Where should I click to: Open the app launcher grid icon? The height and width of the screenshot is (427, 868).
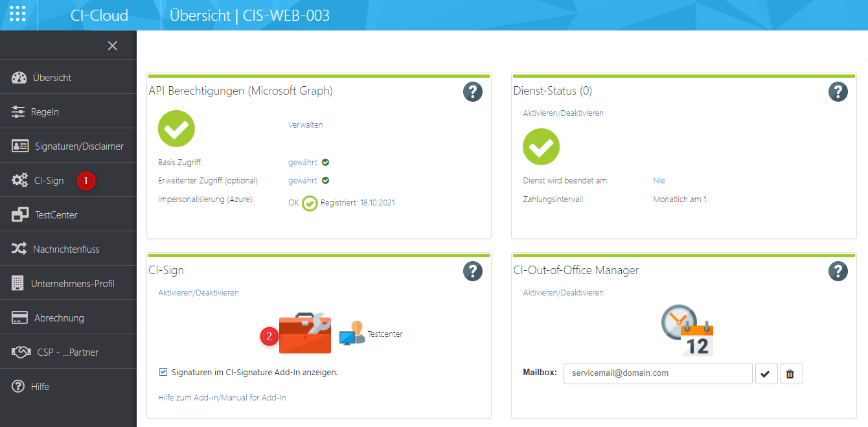(18, 14)
